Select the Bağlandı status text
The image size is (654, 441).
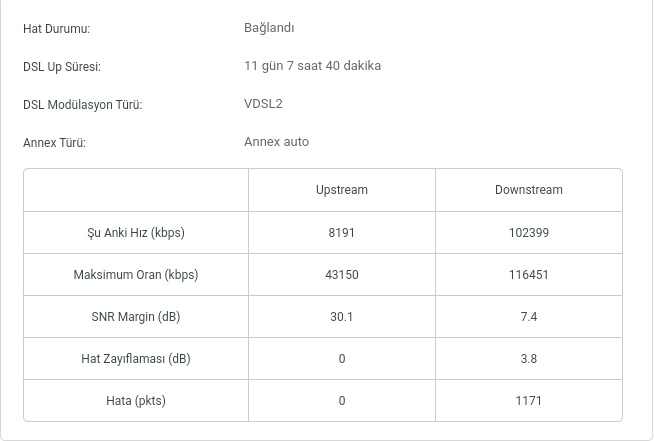(269, 28)
